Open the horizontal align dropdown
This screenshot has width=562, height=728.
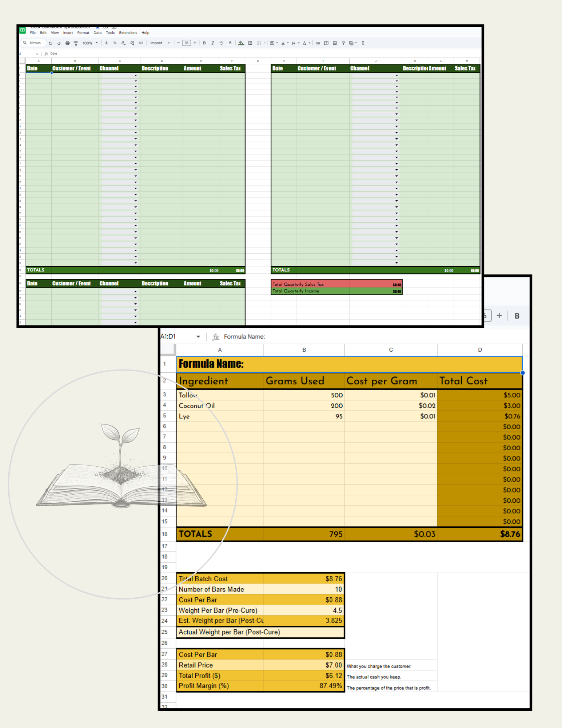274,43
